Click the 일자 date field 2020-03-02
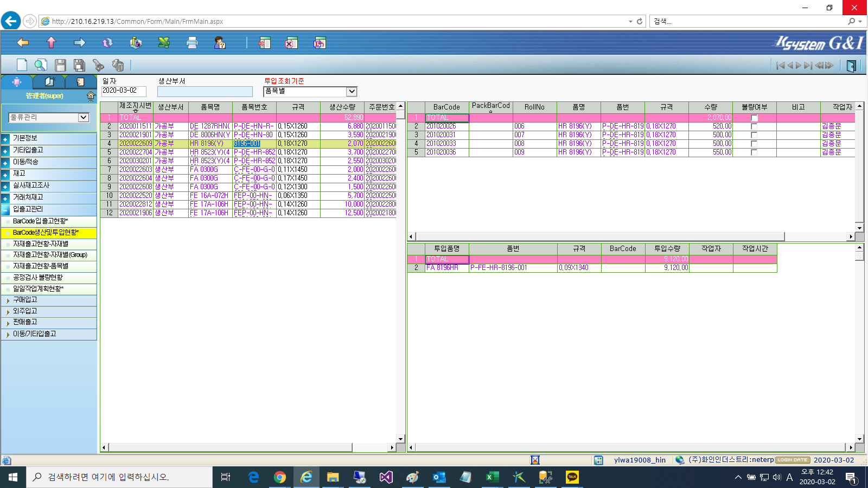868x488 pixels. (124, 91)
